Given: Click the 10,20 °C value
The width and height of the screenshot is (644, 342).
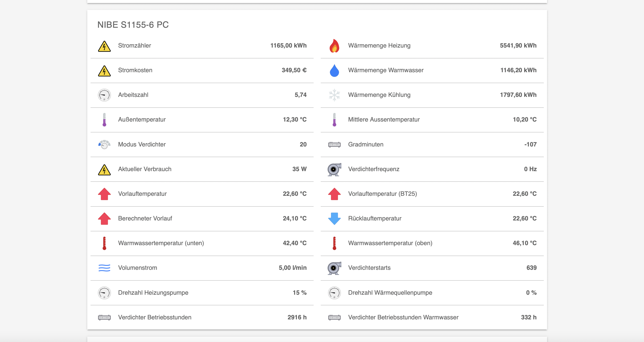Looking at the screenshot, I should click(525, 120).
